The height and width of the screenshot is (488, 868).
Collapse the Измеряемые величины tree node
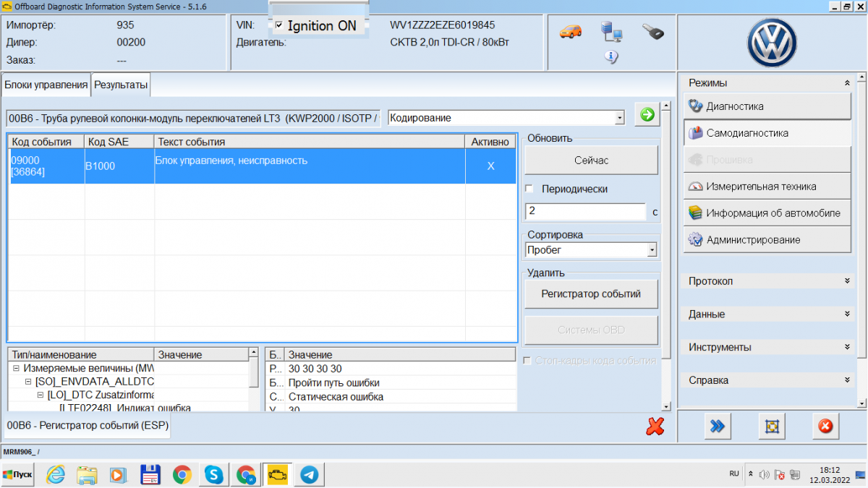tap(17, 368)
